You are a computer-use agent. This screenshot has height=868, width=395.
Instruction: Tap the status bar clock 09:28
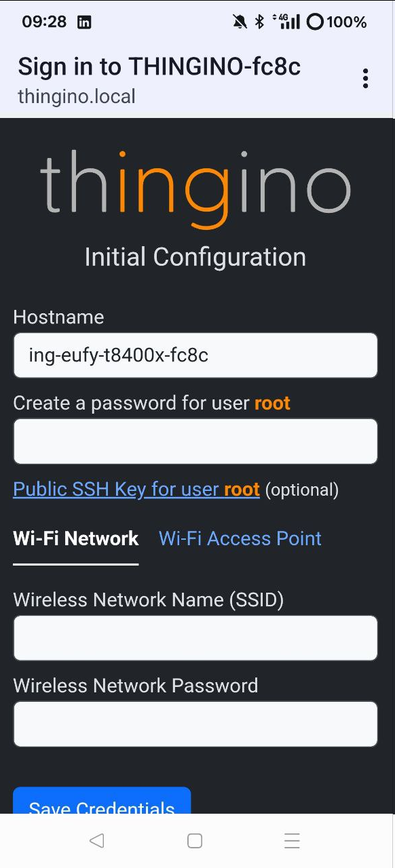[44, 22]
